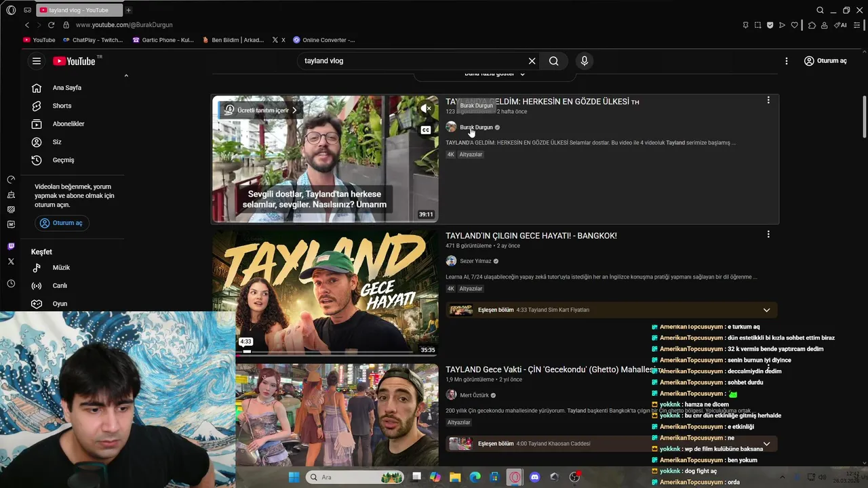Open Burak Durgun channel link
Image resolution: width=868 pixels, height=488 pixels.
pyautogui.click(x=476, y=127)
